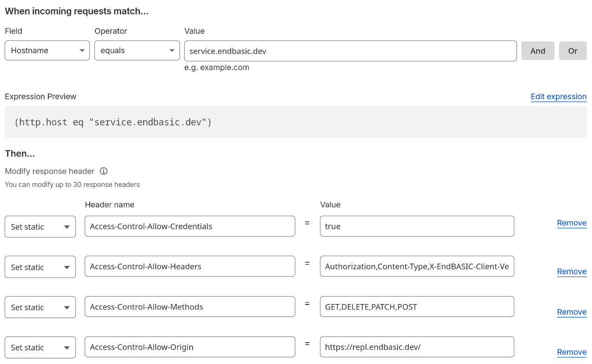Image resolution: width=592 pixels, height=364 pixels.
Task: Remove the Access-Control-Allow-Origin header
Action: [x=572, y=352]
